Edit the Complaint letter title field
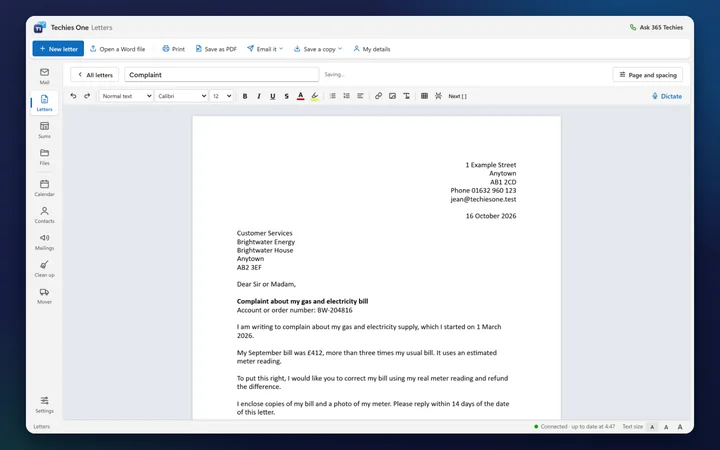The width and height of the screenshot is (720, 450). pos(221,74)
